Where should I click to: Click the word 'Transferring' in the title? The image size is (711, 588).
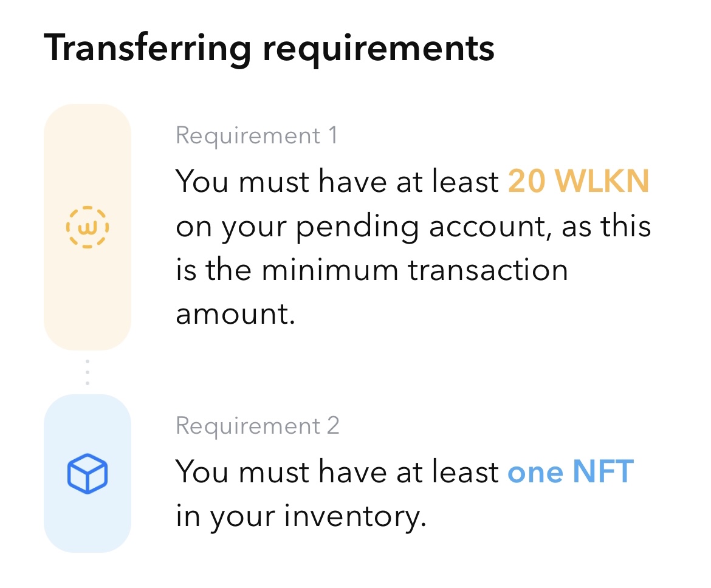click(x=148, y=49)
